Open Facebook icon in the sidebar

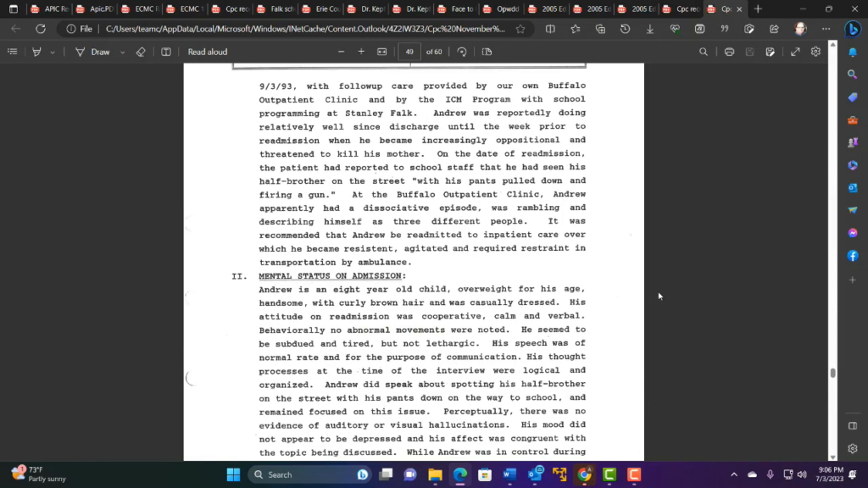[853, 256]
